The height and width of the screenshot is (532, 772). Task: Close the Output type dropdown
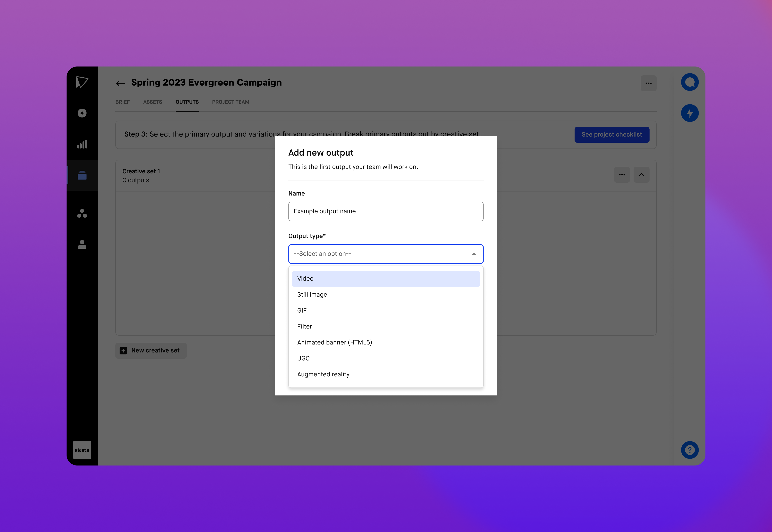pyautogui.click(x=473, y=254)
